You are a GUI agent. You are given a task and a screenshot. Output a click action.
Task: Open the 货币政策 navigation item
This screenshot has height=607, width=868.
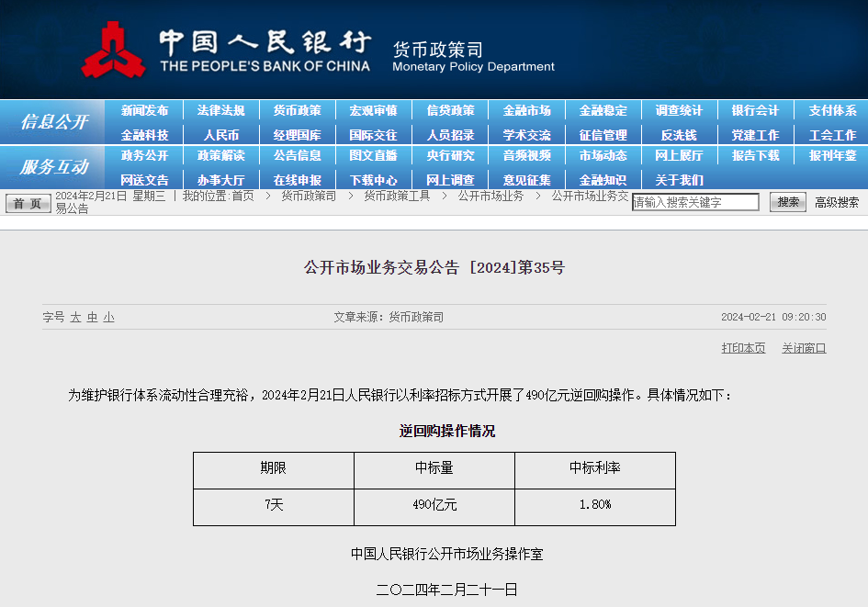click(297, 110)
